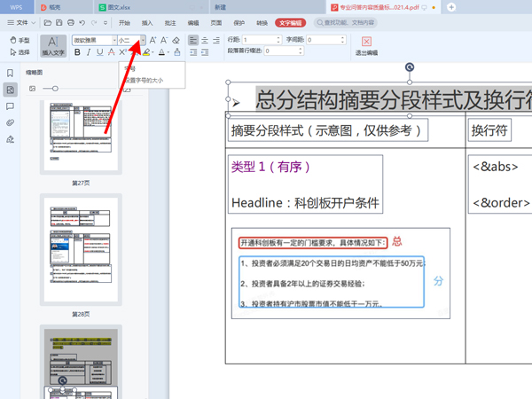Open the Protect (保护) tab
The height and width of the screenshot is (399, 532).
click(239, 21)
